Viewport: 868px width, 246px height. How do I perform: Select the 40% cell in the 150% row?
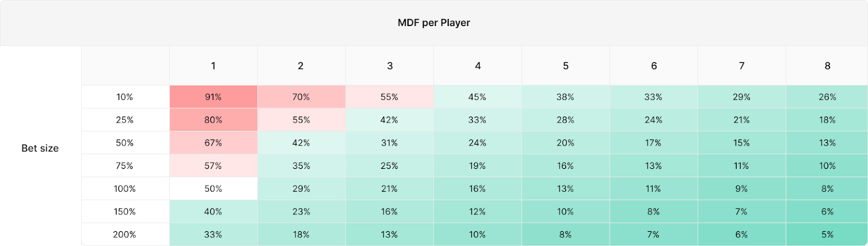tap(213, 212)
